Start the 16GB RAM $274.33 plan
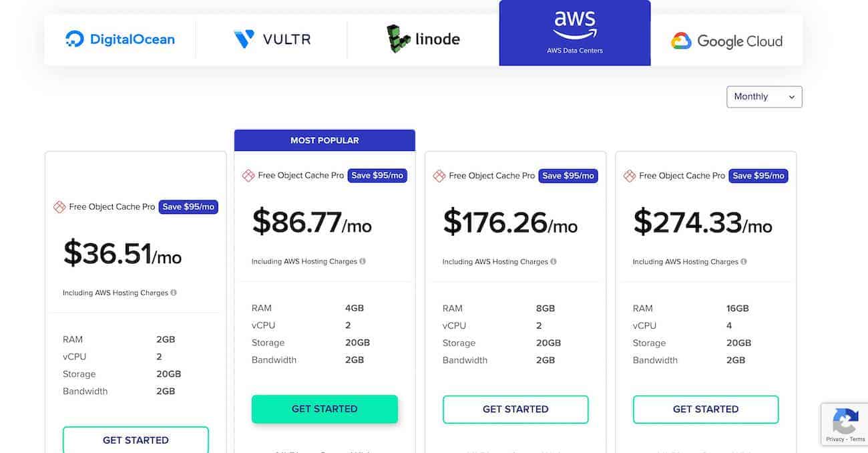 click(x=706, y=409)
